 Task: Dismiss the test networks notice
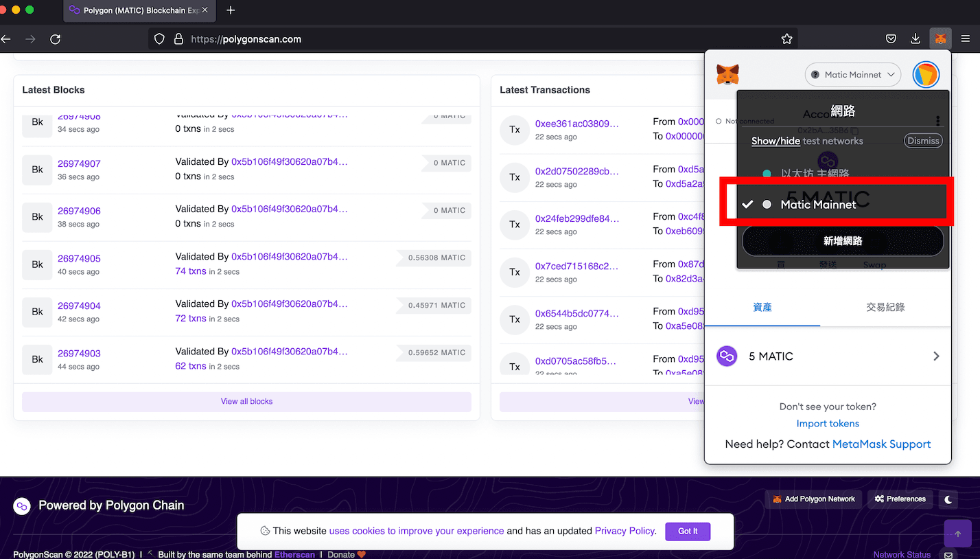pyautogui.click(x=923, y=141)
